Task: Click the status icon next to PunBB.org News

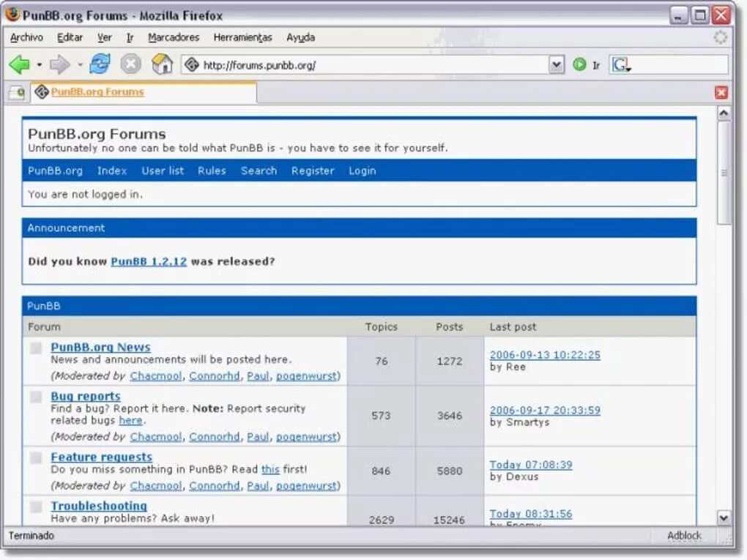Action: (36, 348)
